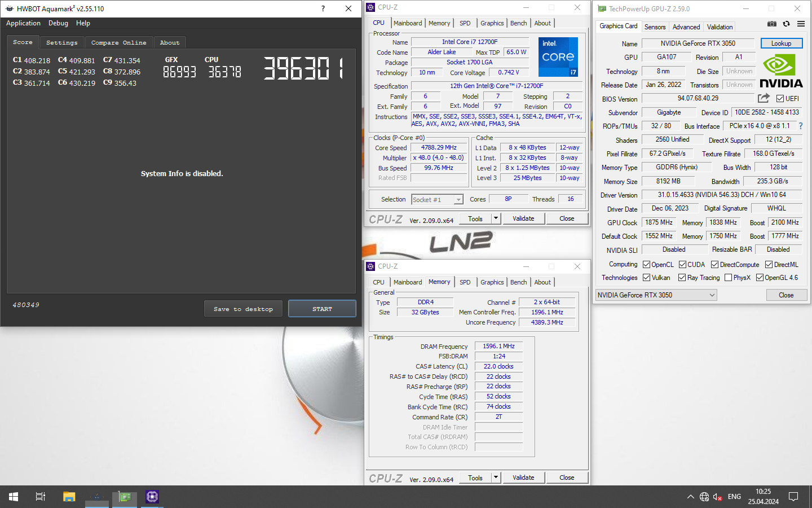The width and height of the screenshot is (812, 508).
Task: Open Tools dropdown arrow in upper CPU-Z window
Action: coord(496,218)
